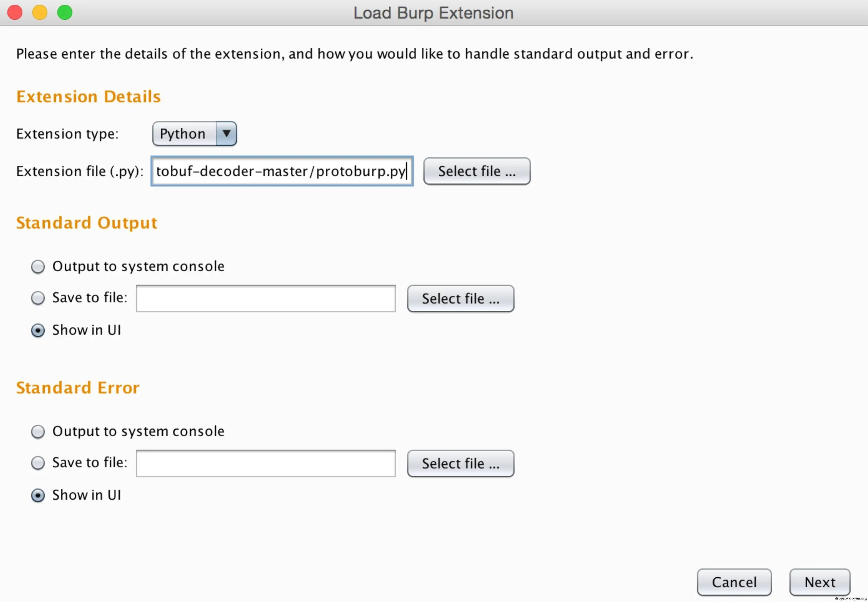Screen dimensions: 868x602
Task: Click the Standard Output file path field
Action: point(266,299)
